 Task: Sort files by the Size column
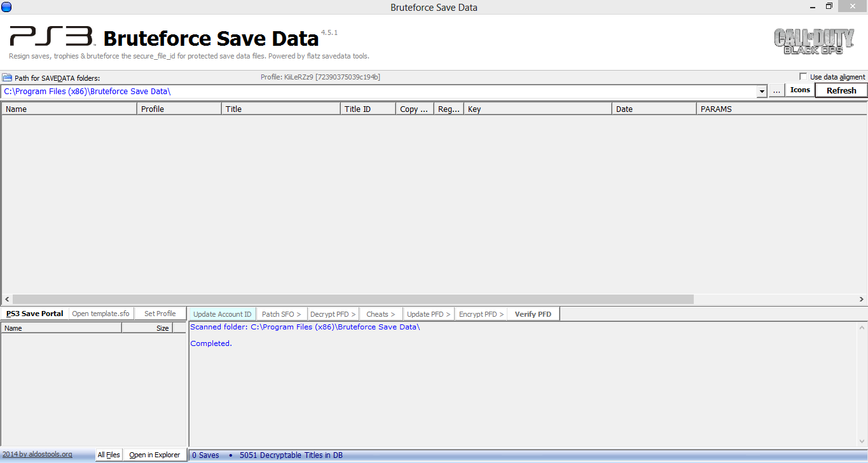point(147,328)
